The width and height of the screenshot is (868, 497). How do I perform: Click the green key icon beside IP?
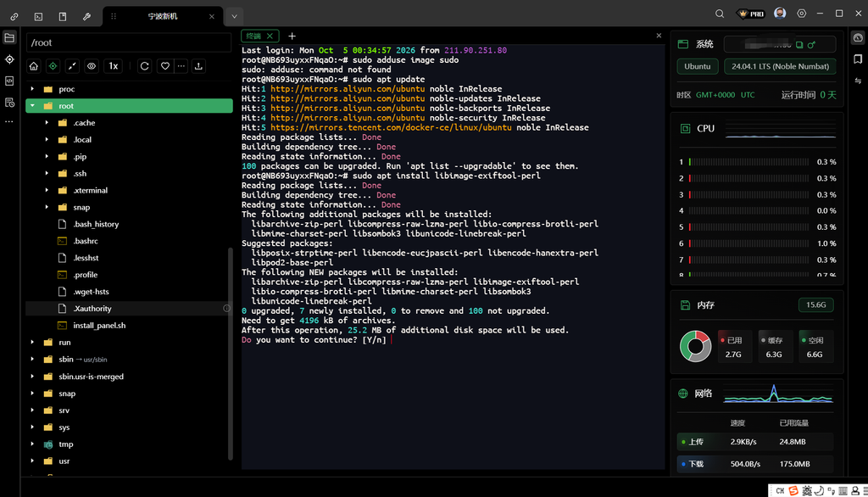click(x=811, y=44)
